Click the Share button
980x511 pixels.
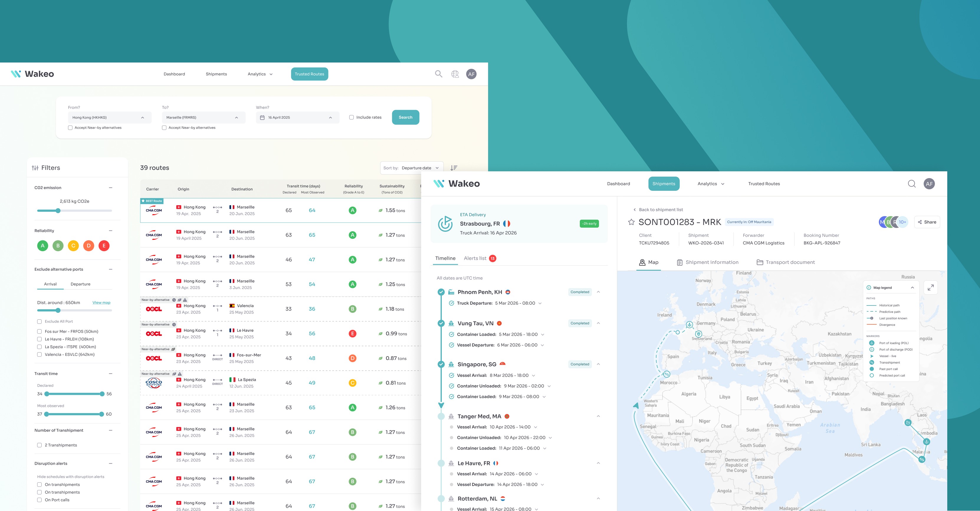pos(927,222)
